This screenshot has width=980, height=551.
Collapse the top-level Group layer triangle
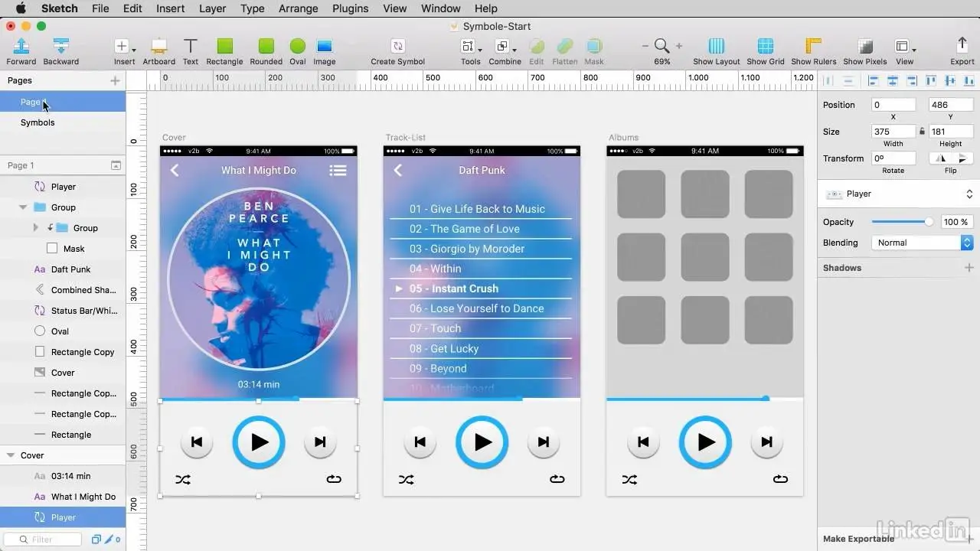[x=22, y=207]
